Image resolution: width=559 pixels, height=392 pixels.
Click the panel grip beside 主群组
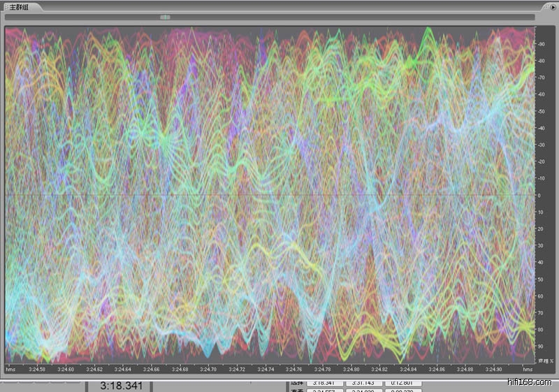click(x=5, y=6)
